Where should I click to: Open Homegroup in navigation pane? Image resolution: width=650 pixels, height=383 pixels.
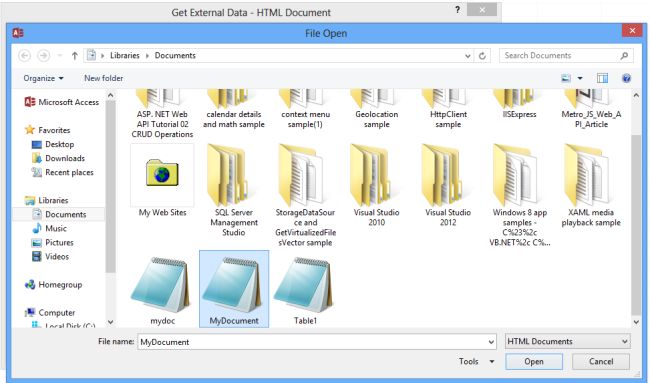pos(53,285)
